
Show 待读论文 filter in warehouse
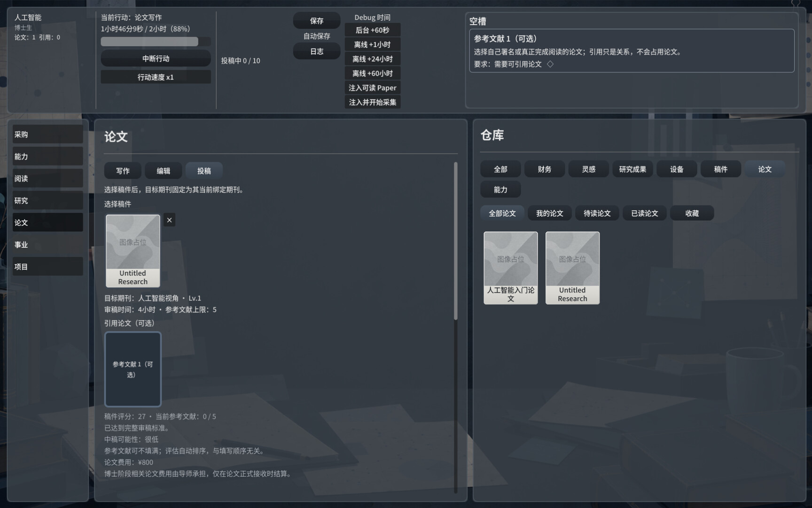point(597,213)
